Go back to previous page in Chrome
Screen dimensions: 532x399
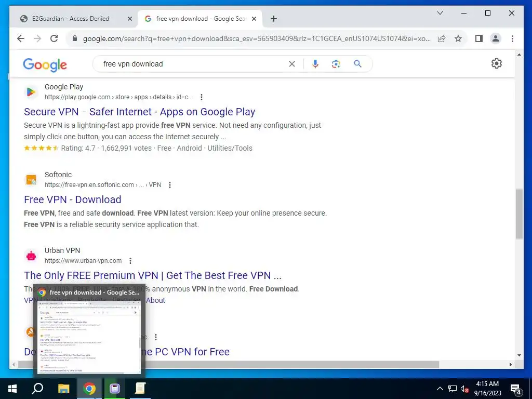pos(21,38)
